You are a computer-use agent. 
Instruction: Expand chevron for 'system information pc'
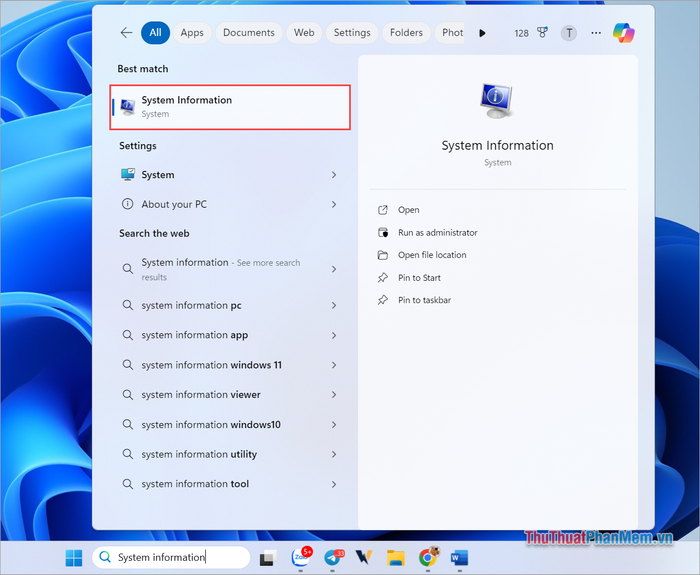333,305
